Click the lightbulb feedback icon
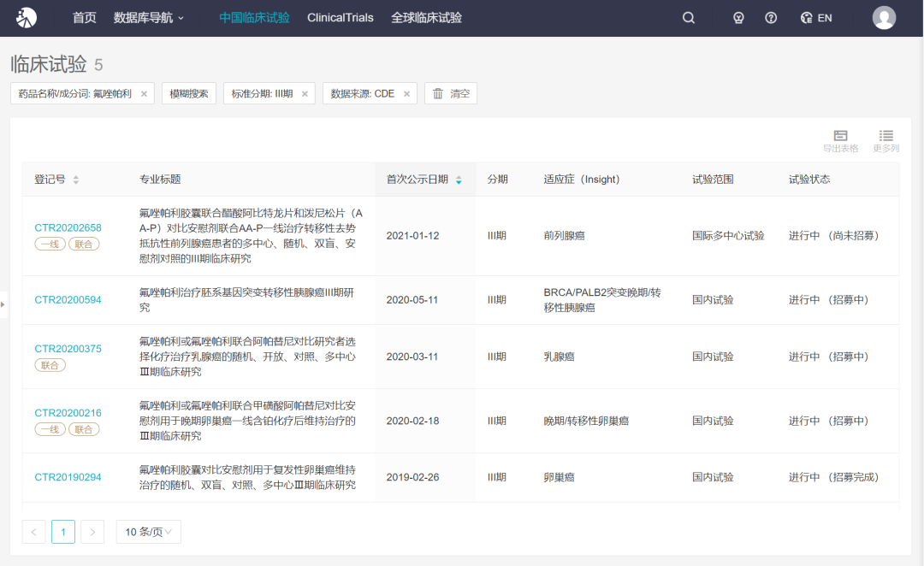 738,18
